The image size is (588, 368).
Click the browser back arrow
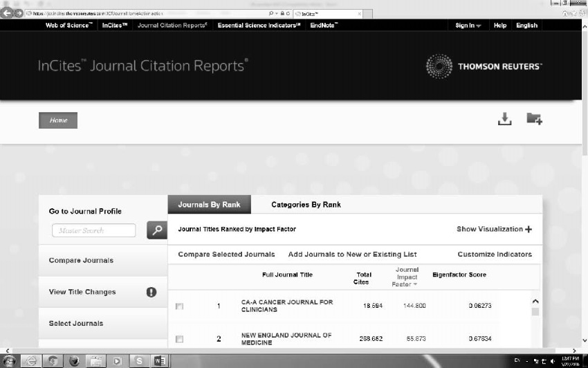tap(7, 13)
